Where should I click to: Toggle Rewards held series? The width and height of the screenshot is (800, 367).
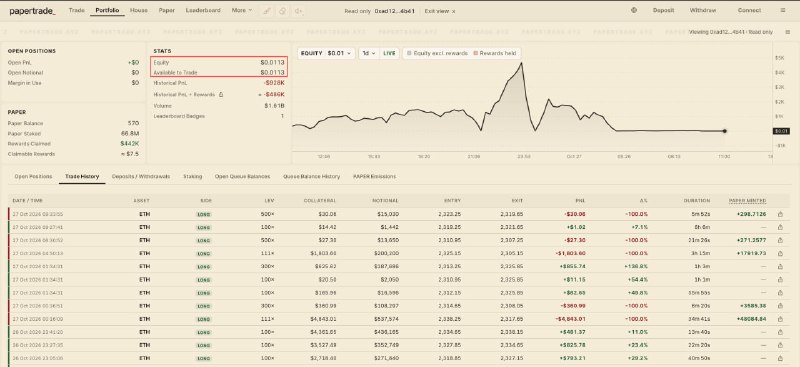click(495, 53)
